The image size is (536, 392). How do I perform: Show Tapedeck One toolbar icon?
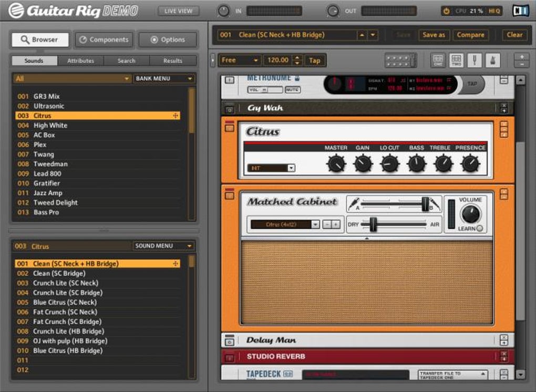tap(438, 60)
